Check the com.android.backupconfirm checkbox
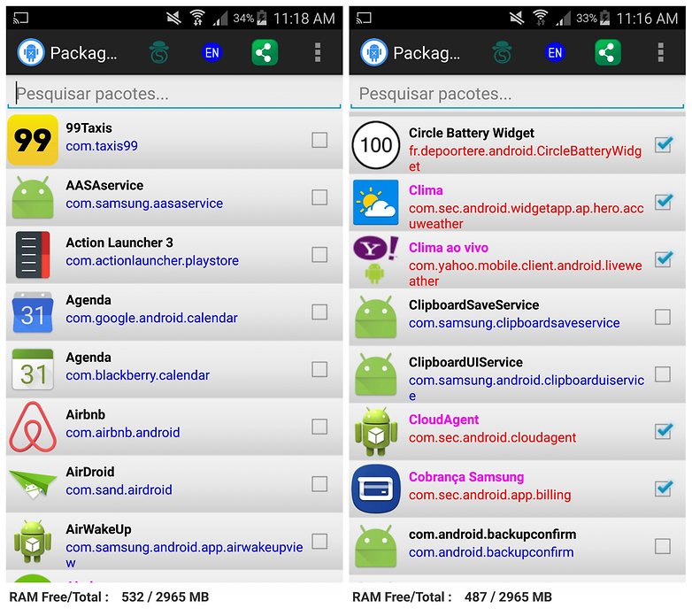Image resolution: width=692 pixels, height=616 pixels. click(x=663, y=546)
